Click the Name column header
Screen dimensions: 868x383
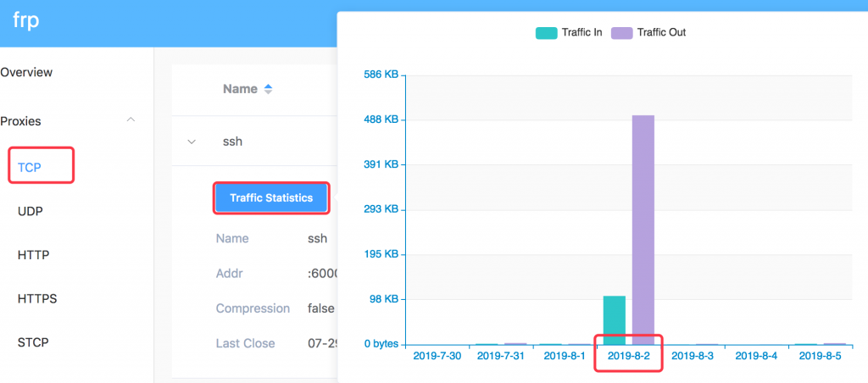pyautogui.click(x=239, y=89)
